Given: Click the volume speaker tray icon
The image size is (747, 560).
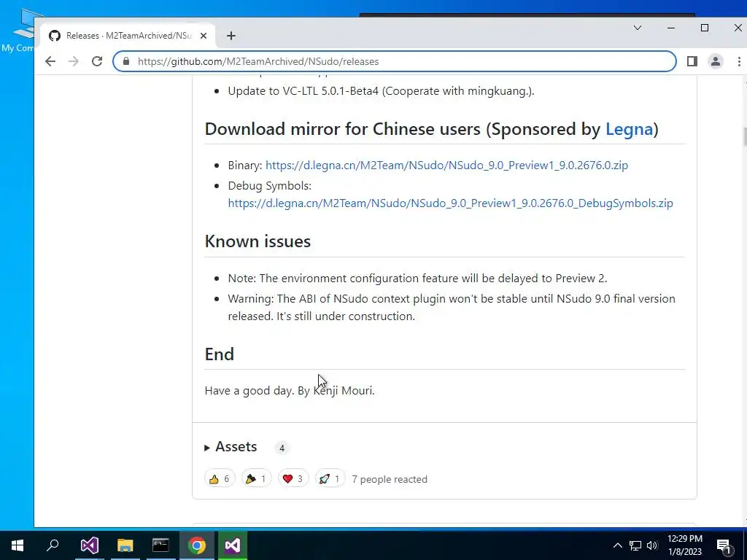Looking at the screenshot, I should point(652,545).
